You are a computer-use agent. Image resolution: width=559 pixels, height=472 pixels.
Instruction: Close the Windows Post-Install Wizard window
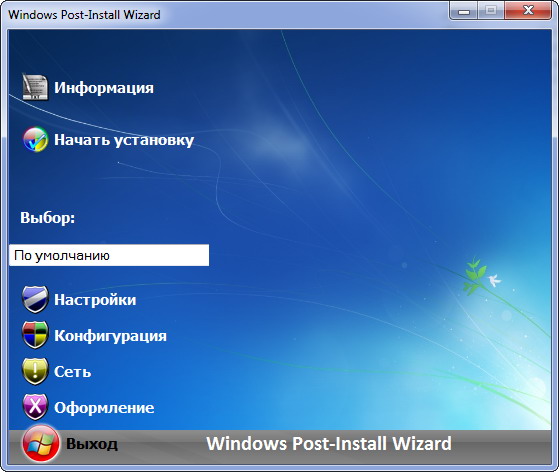[x=528, y=11]
